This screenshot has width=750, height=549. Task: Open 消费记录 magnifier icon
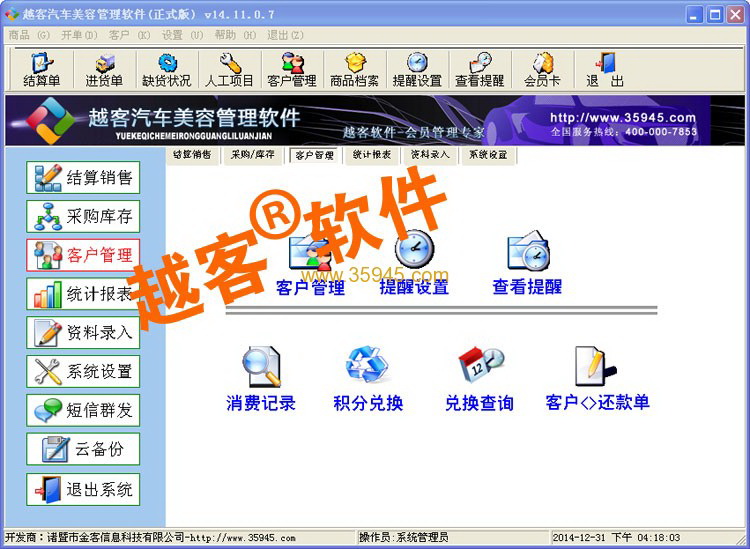click(261, 379)
